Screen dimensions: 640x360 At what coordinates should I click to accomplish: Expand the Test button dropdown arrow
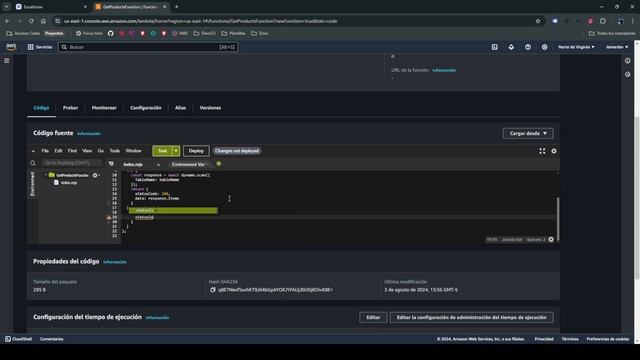tap(176, 151)
